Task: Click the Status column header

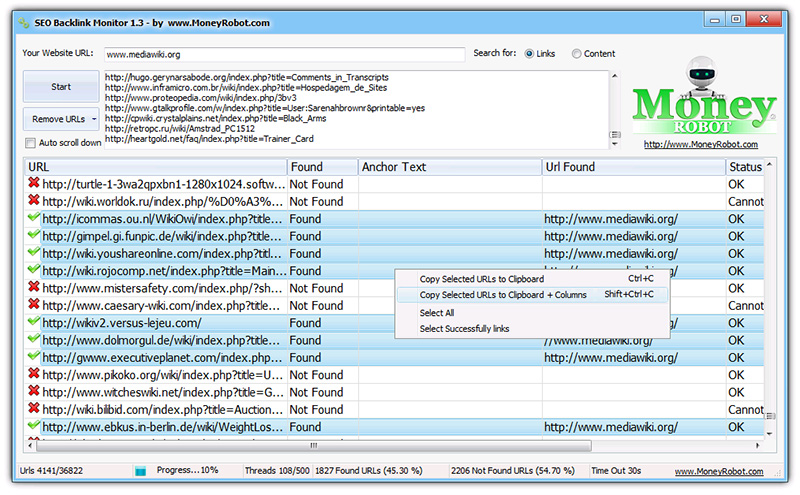Action: [x=745, y=167]
